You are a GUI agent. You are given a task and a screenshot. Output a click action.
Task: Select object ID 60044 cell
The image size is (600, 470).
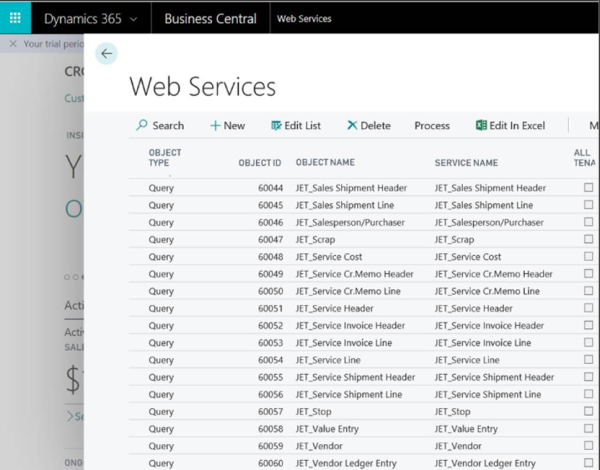coord(271,188)
